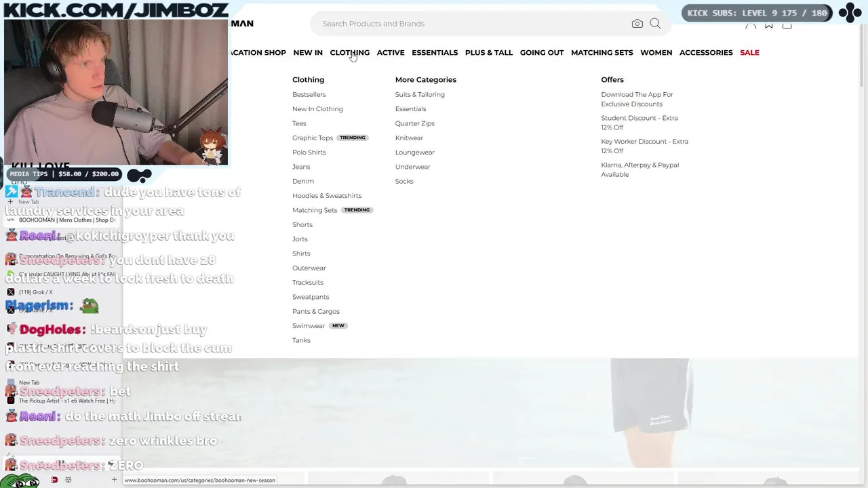Click the Clothing column heading
Screen dimensions: 868x488
tap(308, 79)
